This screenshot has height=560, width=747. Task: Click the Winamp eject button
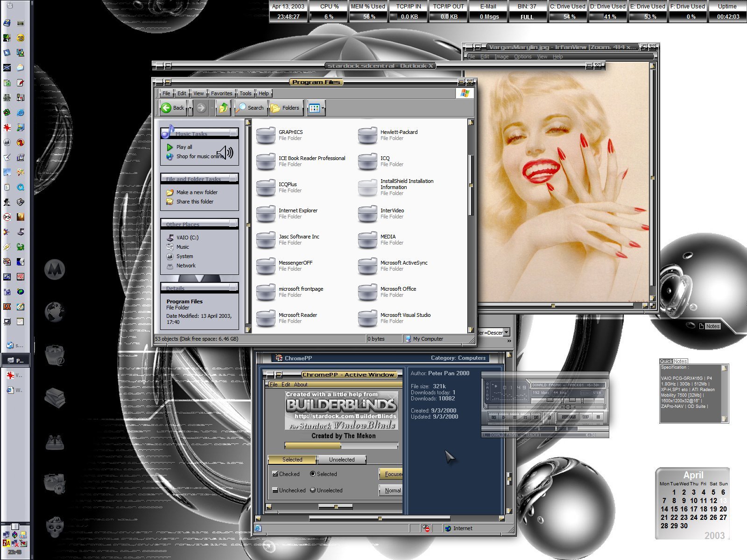point(550,417)
